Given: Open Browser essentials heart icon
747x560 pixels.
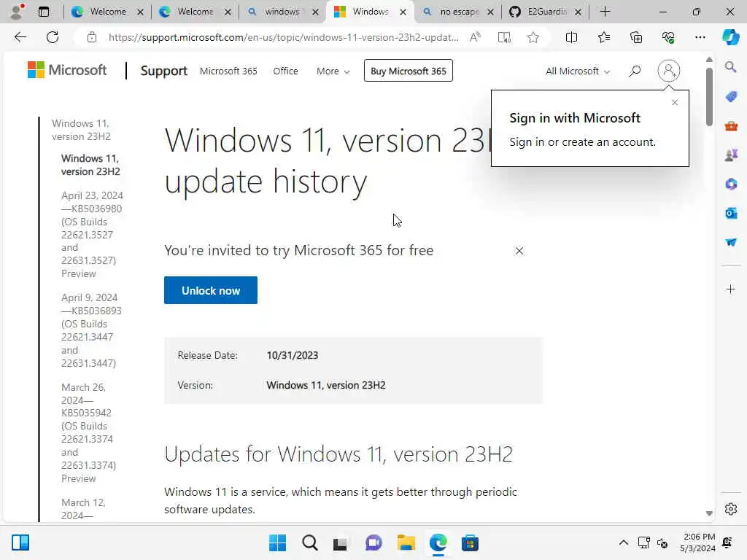Looking at the screenshot, I should pos(668,37).
